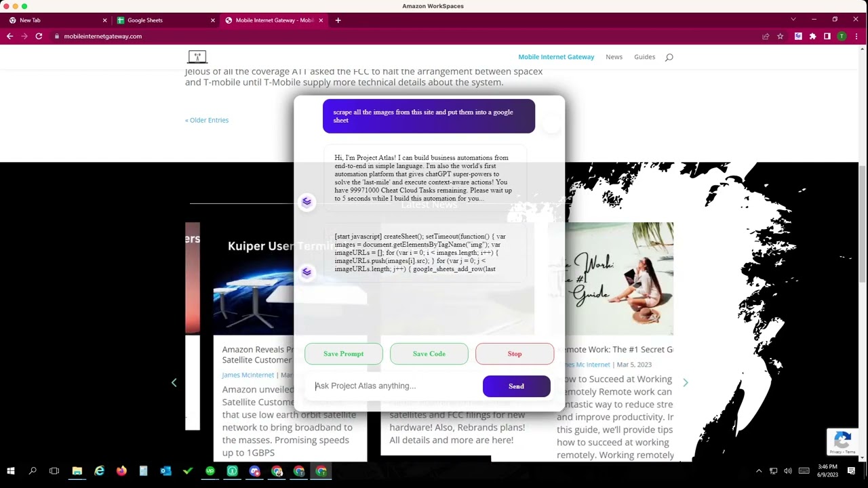Open Outlook from the taskbar

pos(165,471)
